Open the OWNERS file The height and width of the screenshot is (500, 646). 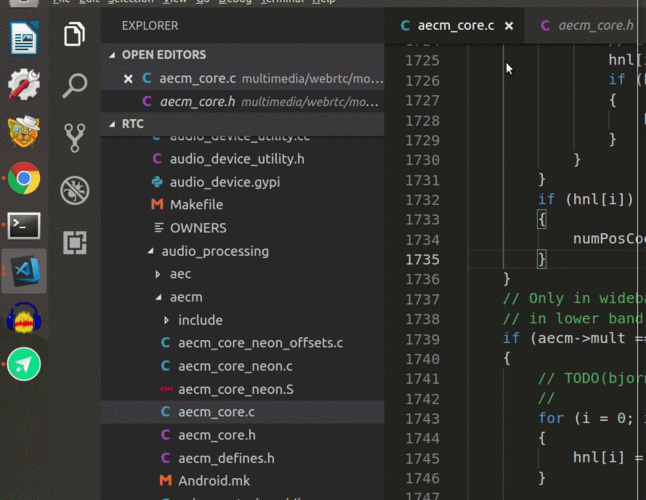point(243,228)
